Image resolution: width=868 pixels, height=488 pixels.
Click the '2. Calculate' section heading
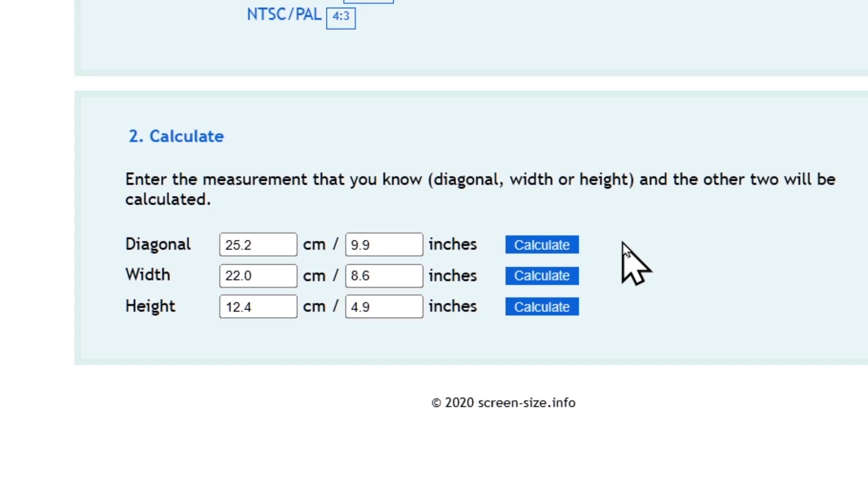tap(176, 136)
